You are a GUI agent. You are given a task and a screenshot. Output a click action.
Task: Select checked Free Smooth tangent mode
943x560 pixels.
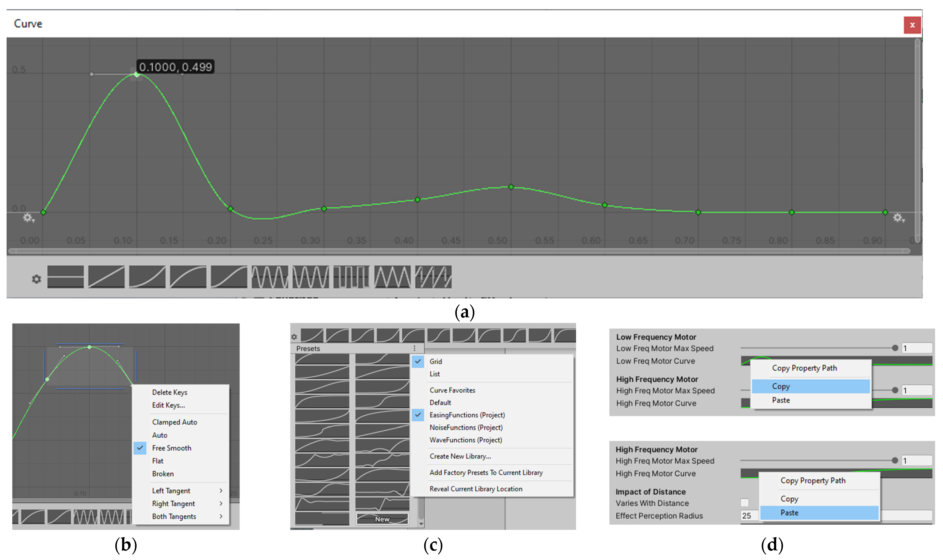pos(171,448)
